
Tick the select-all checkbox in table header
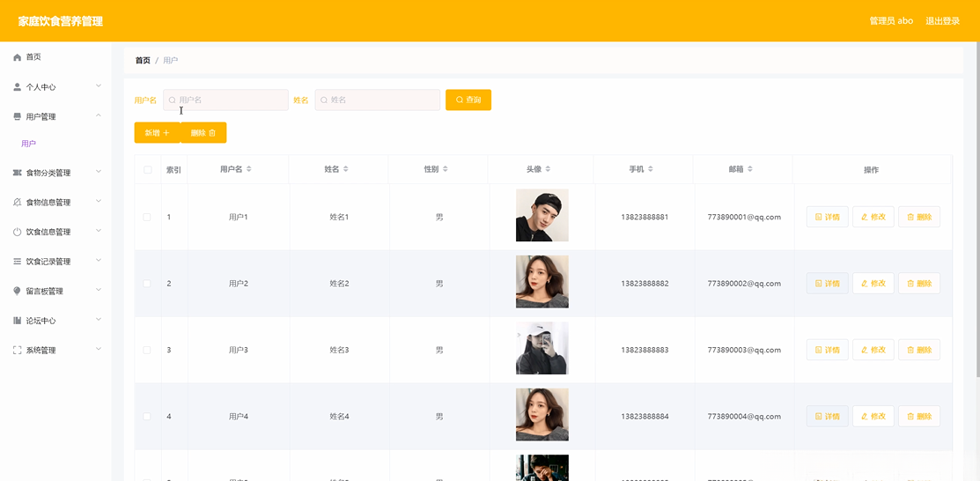pos(148,169)
